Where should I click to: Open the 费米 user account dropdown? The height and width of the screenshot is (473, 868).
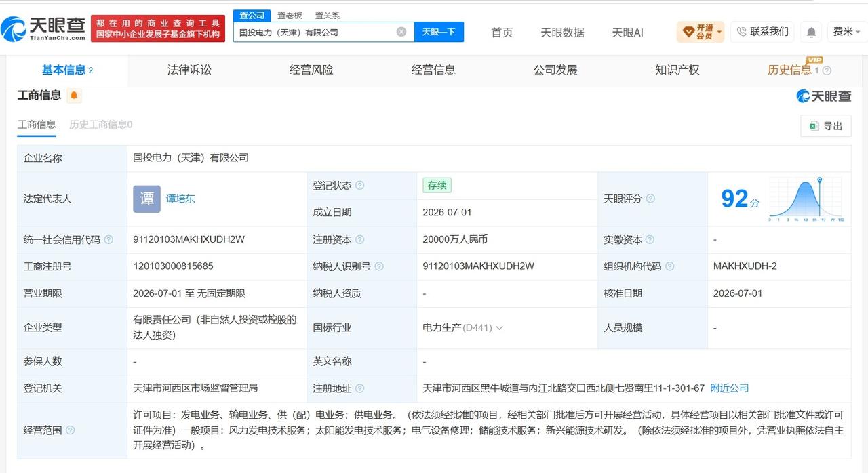847,32
